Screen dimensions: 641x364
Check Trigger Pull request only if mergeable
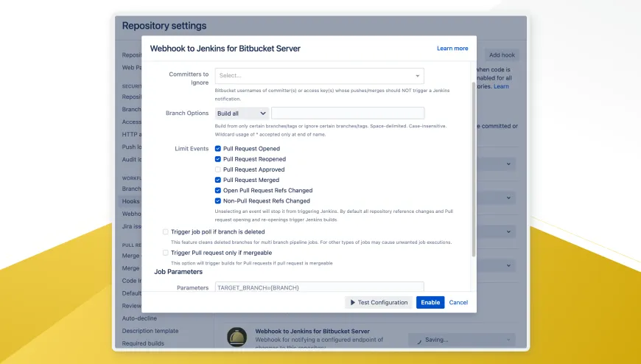point(166,253)
